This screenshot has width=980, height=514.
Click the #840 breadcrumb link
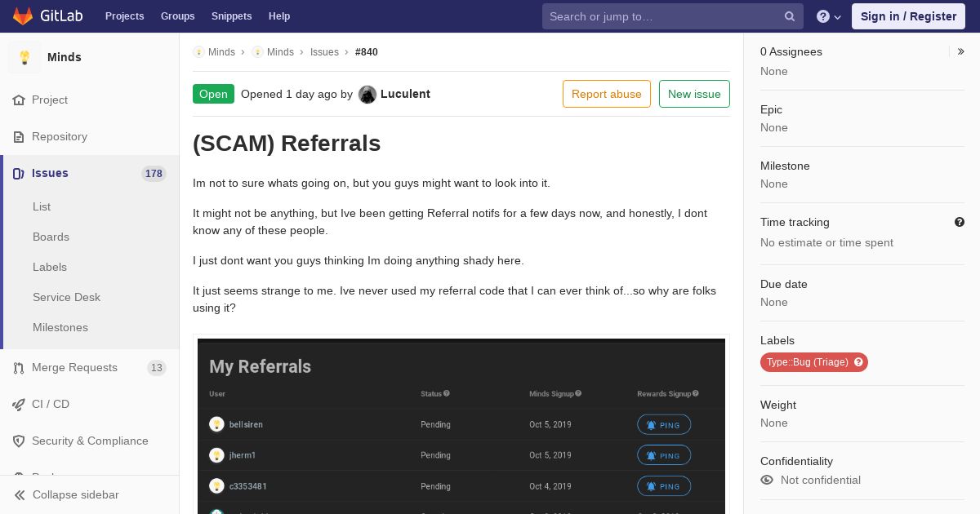[367, 51]
